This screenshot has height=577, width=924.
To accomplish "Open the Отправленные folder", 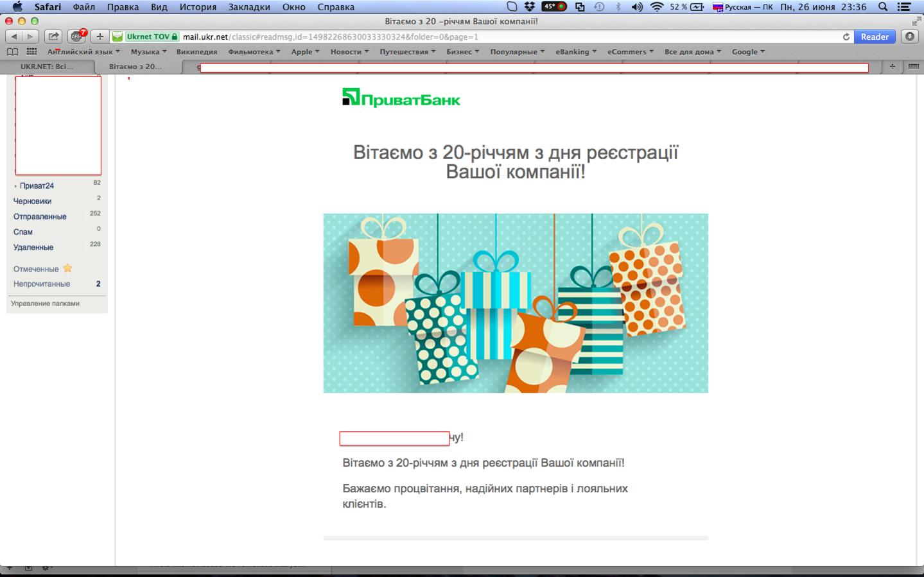I will tap(40, 216).
